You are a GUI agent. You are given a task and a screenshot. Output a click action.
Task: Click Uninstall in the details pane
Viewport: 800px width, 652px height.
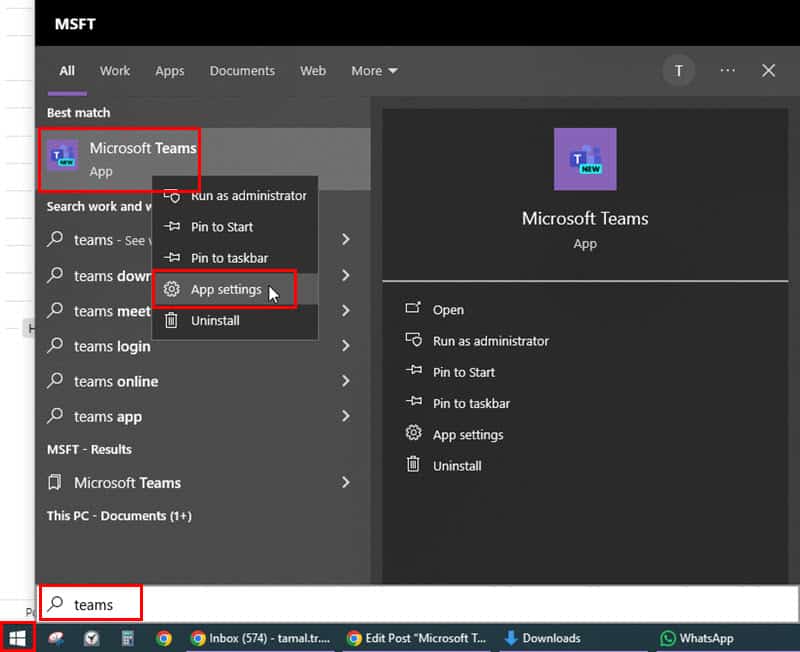(443, 465)
